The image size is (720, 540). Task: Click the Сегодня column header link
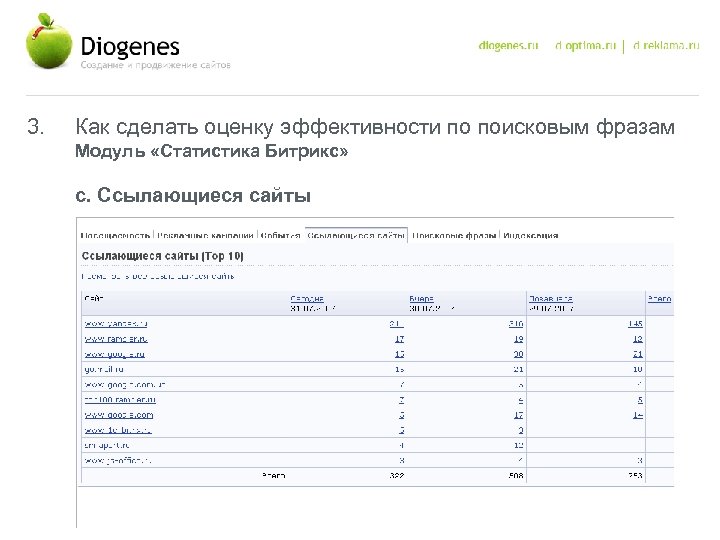coord(308,298)
